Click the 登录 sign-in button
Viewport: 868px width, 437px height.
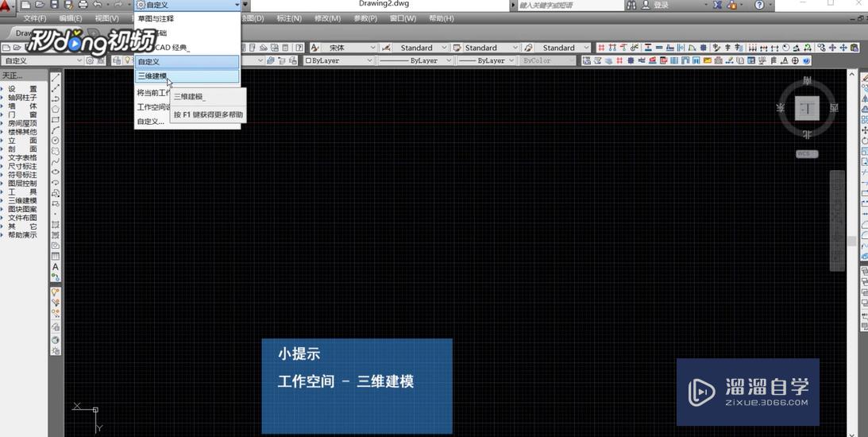coord(661,5)
